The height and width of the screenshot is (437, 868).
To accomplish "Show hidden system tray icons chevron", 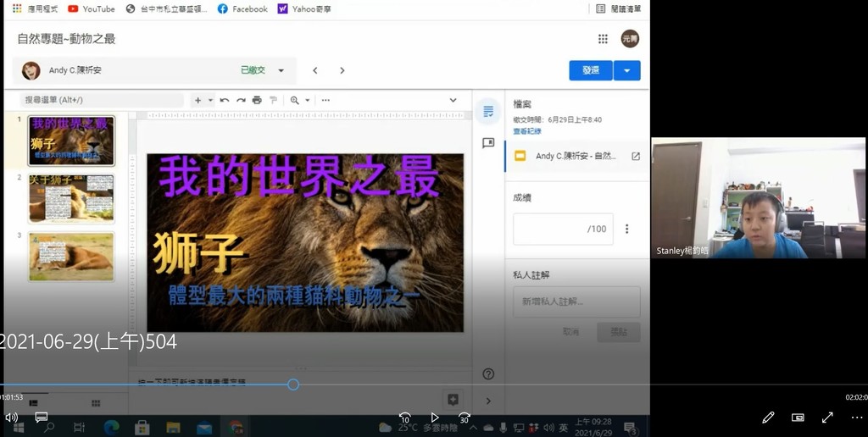I will (473, 427).
